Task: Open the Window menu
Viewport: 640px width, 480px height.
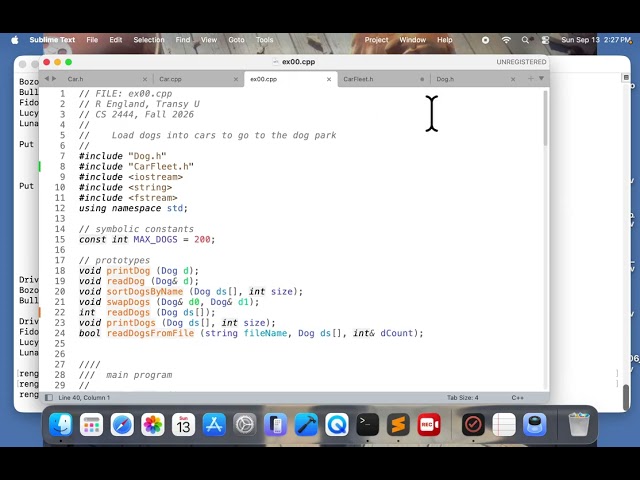Action: pyautogui.click(x=413, y=40)
